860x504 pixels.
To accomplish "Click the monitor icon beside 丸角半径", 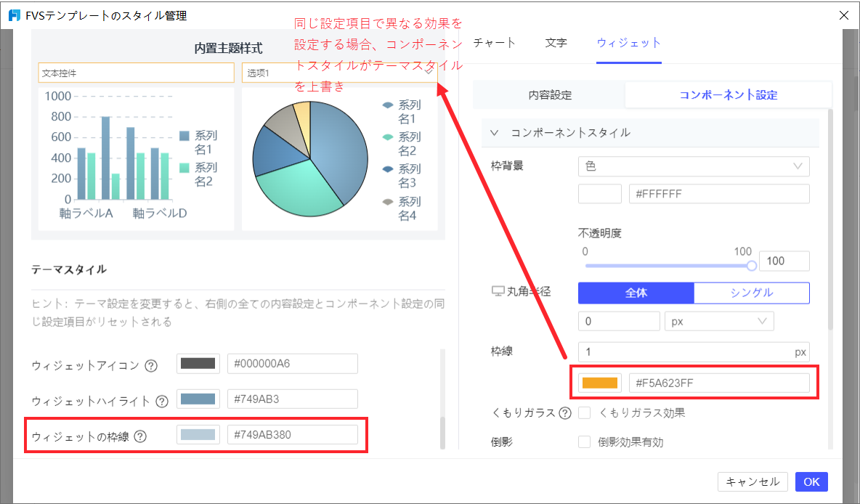I will click(498, 291).
